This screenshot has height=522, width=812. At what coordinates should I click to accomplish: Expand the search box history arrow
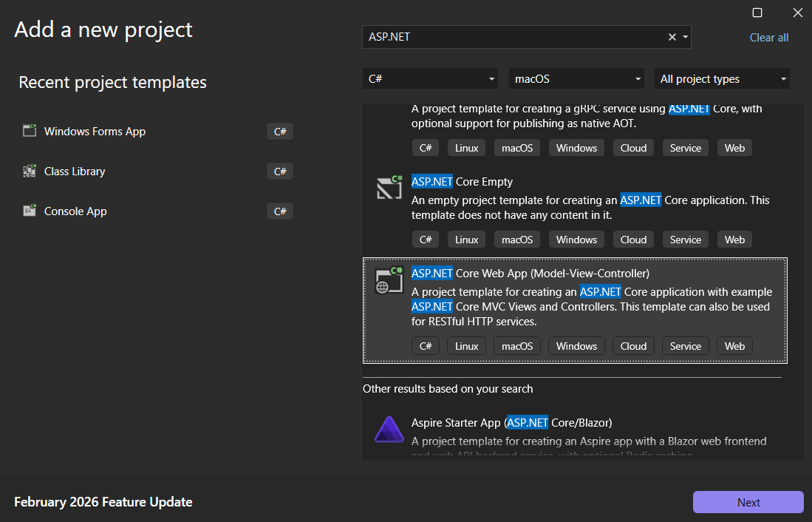[x=686, y=36]
